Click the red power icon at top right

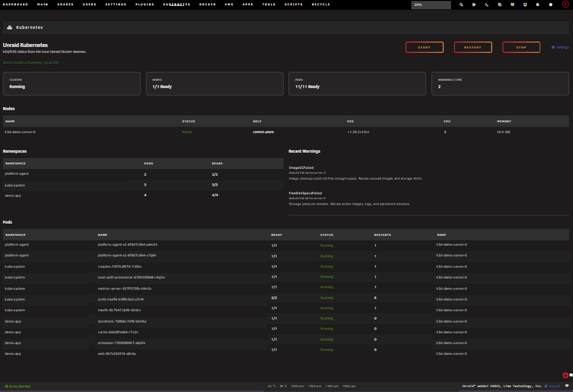[565, 4]
